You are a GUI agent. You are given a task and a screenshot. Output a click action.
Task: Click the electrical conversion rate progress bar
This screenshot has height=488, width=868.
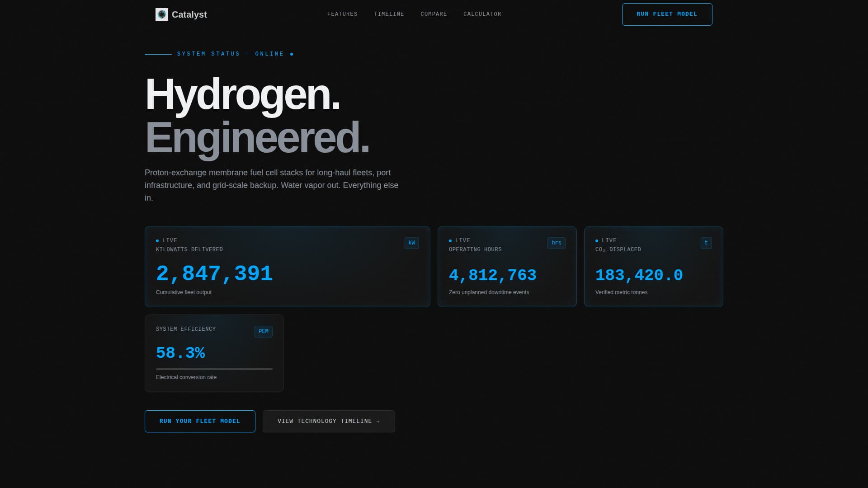(x=214, y=369)
